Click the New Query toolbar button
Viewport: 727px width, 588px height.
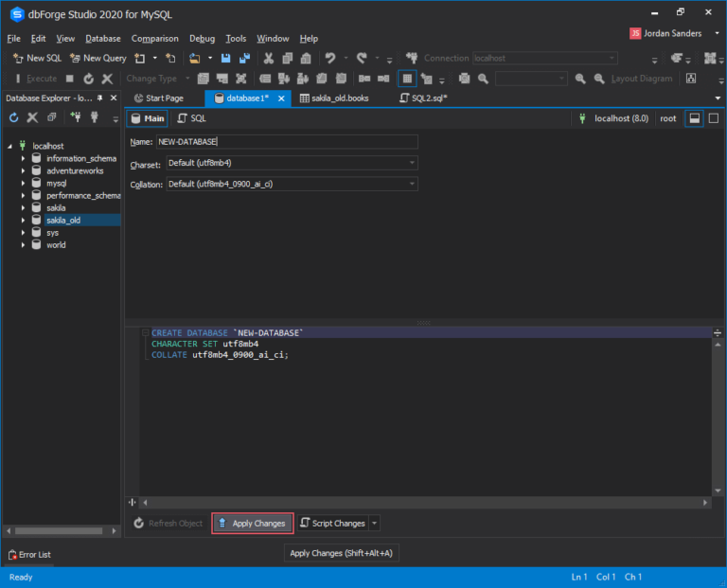coord(98,58)
